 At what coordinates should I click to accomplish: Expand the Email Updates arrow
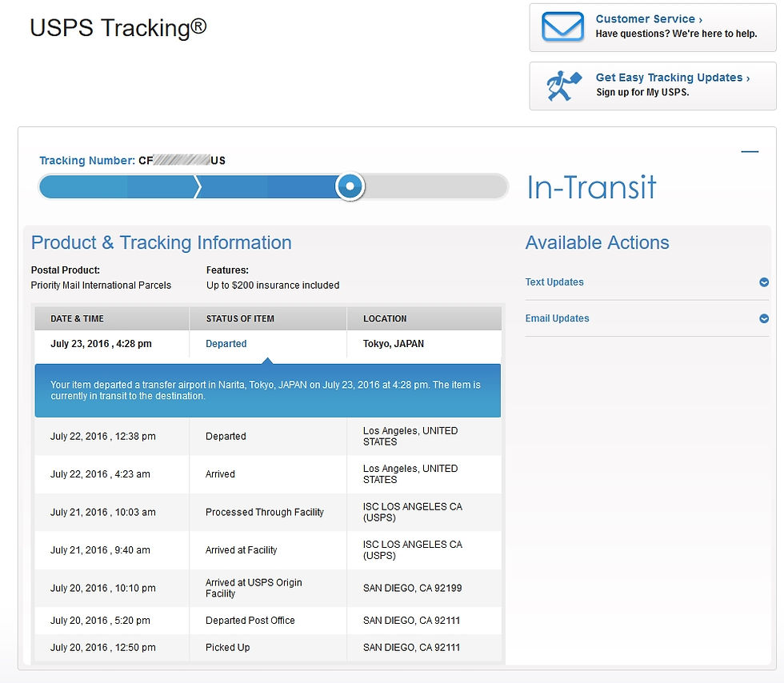pyautogui.click(x=763, y=318)
